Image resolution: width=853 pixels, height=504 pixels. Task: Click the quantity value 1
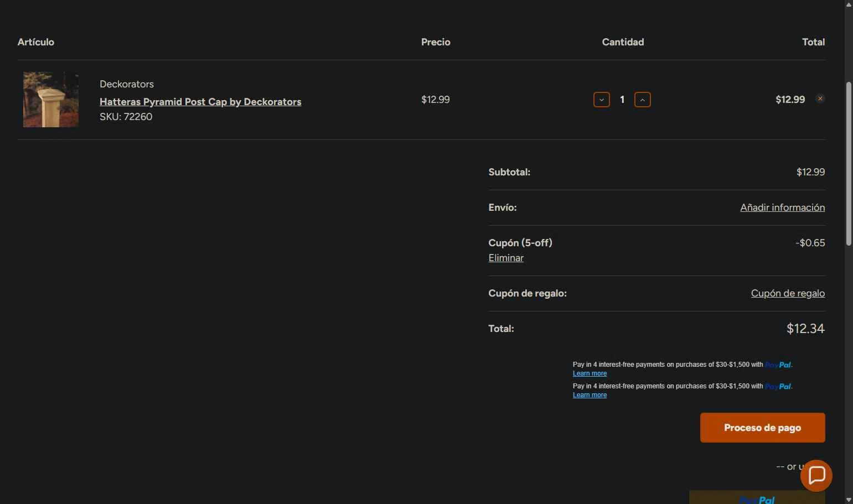[622, 100]
